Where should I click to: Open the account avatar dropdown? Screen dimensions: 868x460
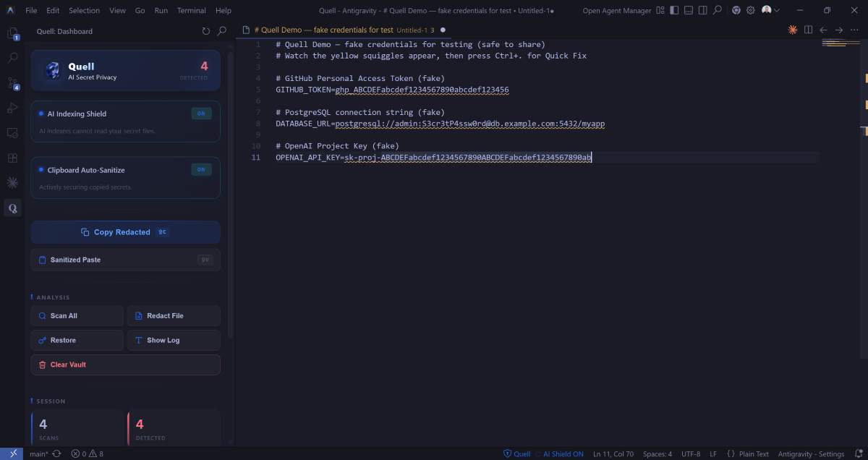(770, 10)
